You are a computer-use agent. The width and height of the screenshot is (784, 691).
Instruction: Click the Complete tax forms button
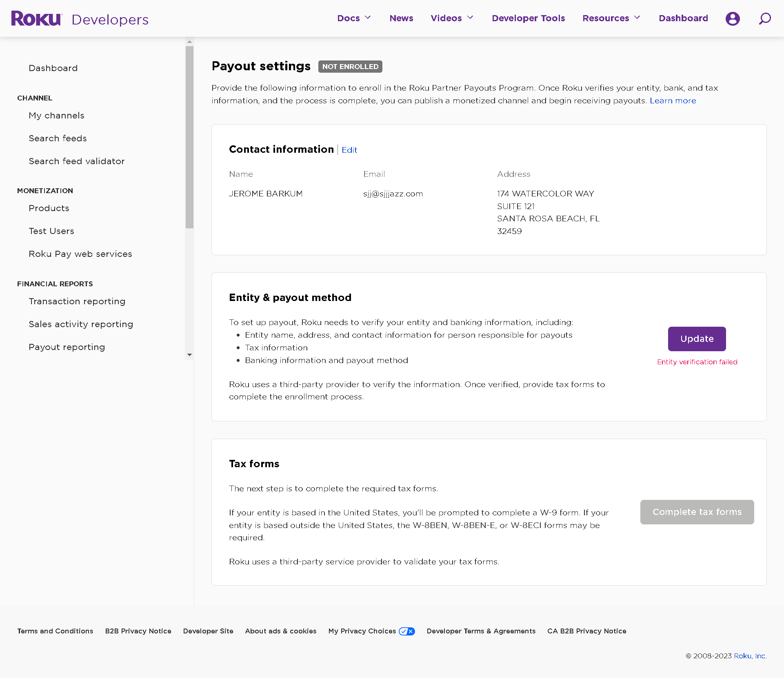pyautogui.click(x=697, y=512)
